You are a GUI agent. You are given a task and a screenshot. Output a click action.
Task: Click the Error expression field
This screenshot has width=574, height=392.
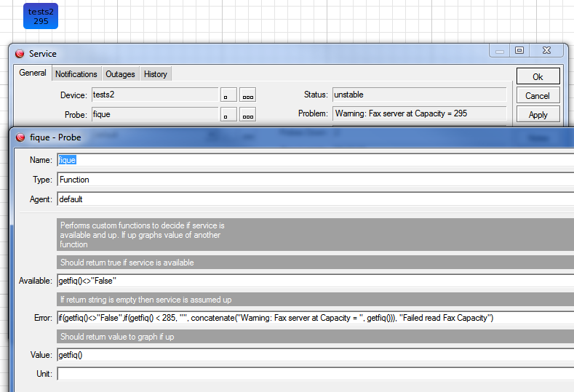click(316, 318)
